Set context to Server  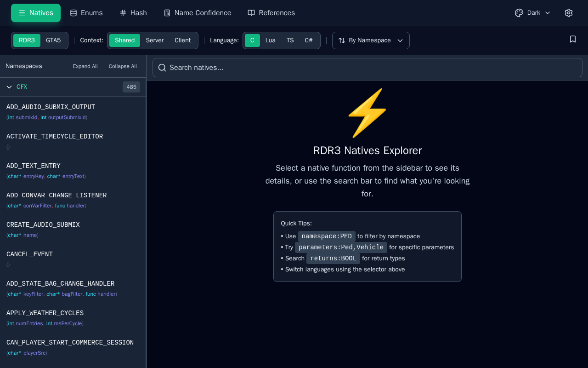click(155, 40)
